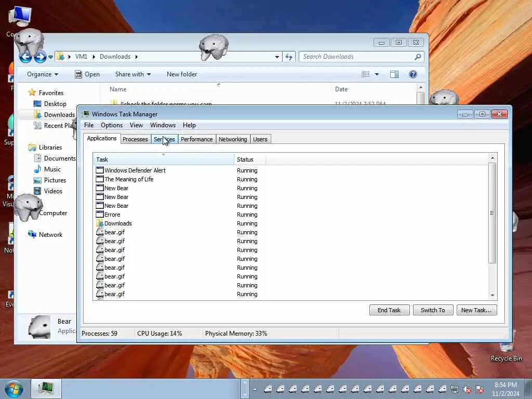The height and width of the screenshot is (399, 532).
Task: Click the End Task button
Action: coord(389,310)
